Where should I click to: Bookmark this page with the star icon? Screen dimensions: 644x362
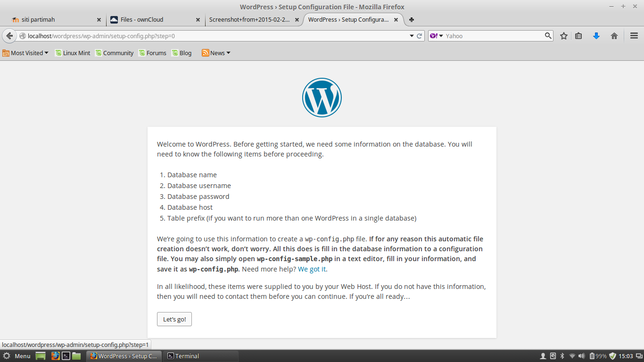coord(563,36)
